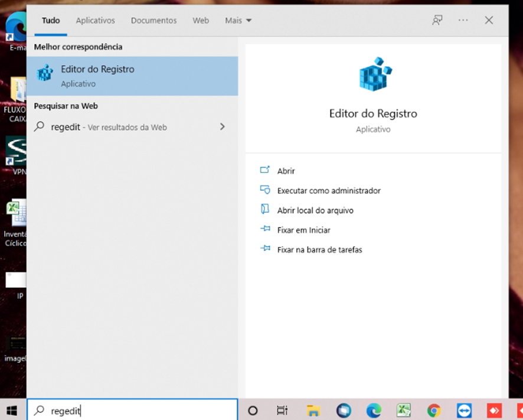The image size is (523, 420).
Task: Open the red AnyDesk icon on the taskbar
Action: coord(494,411)
